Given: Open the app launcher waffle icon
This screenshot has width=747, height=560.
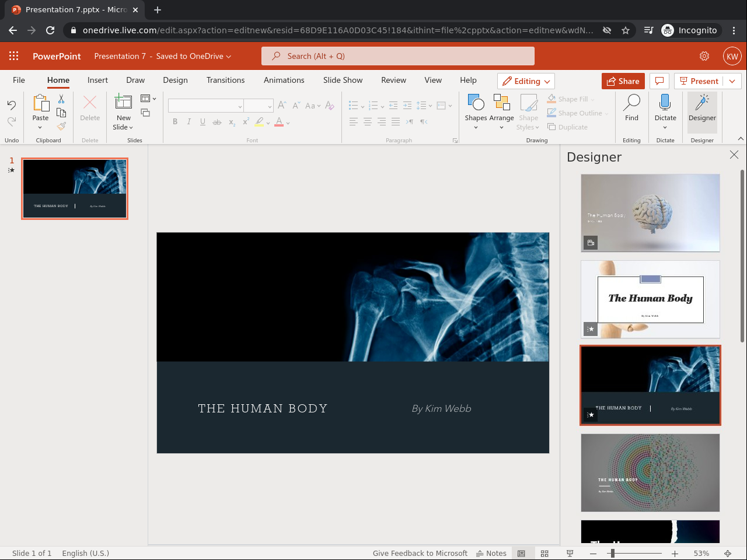Looking at the screenshot, I should point(14,56).
